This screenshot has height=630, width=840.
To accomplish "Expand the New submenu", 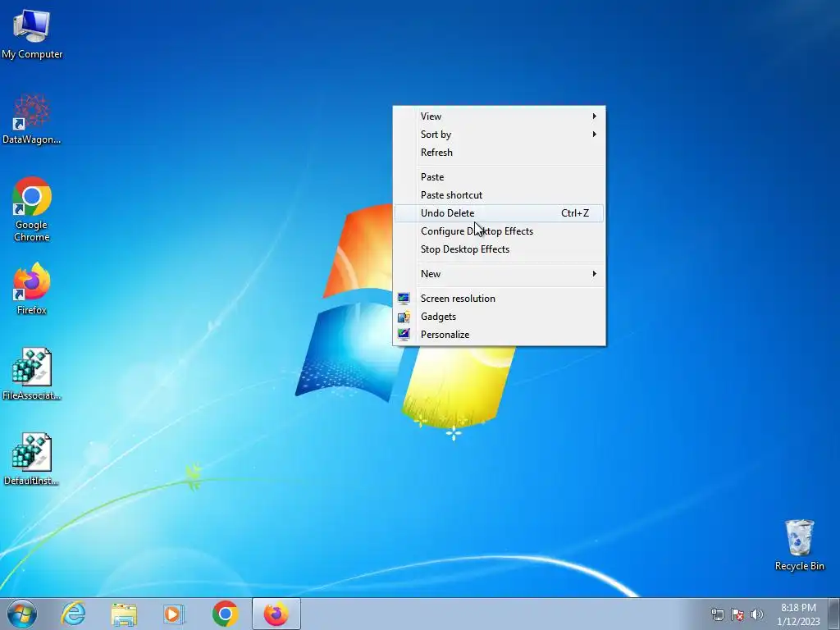I will click(x=499, y=274).
